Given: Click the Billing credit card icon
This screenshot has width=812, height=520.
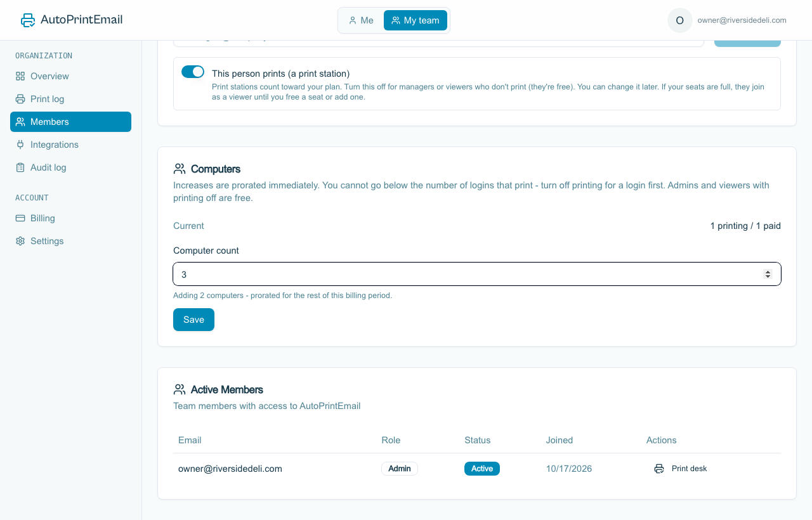Looking at the screenshot, I should click(x=20, y=218).
